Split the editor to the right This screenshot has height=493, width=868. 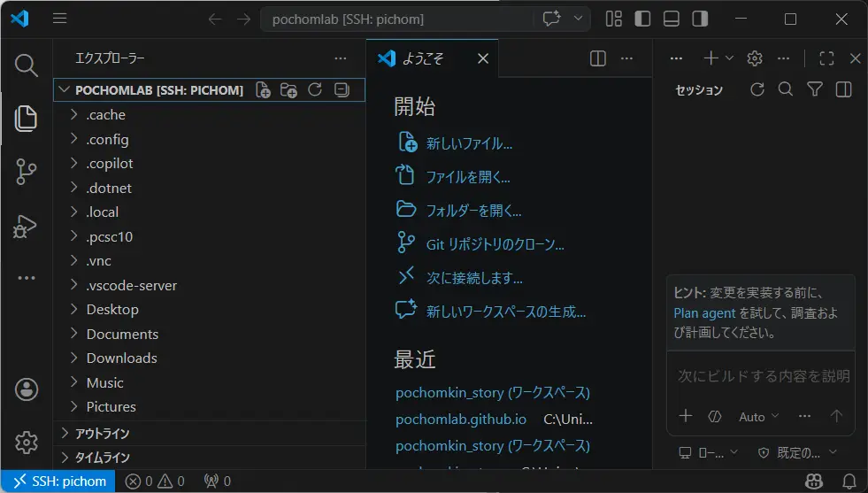pyautogui.click(x=598, y=58)
